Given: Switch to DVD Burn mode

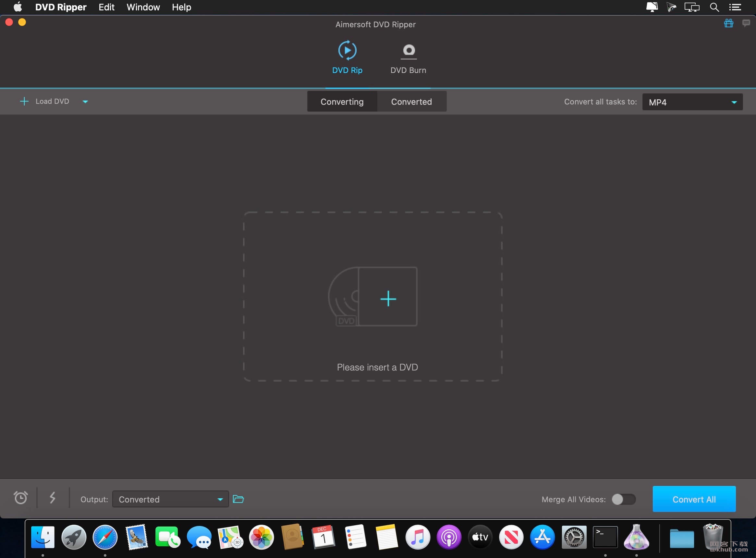Looking at the screenshot, I should tap(408, 58).
